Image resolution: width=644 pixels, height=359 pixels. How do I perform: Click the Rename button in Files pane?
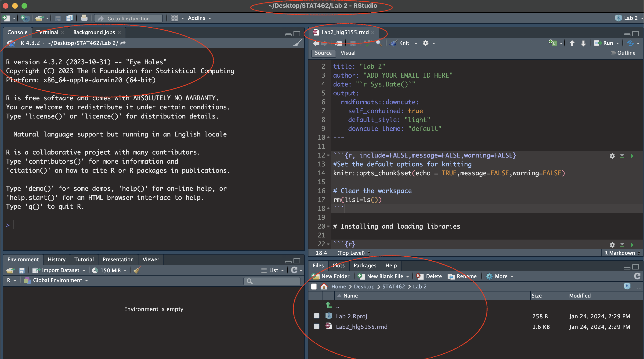tap(462, 276)
